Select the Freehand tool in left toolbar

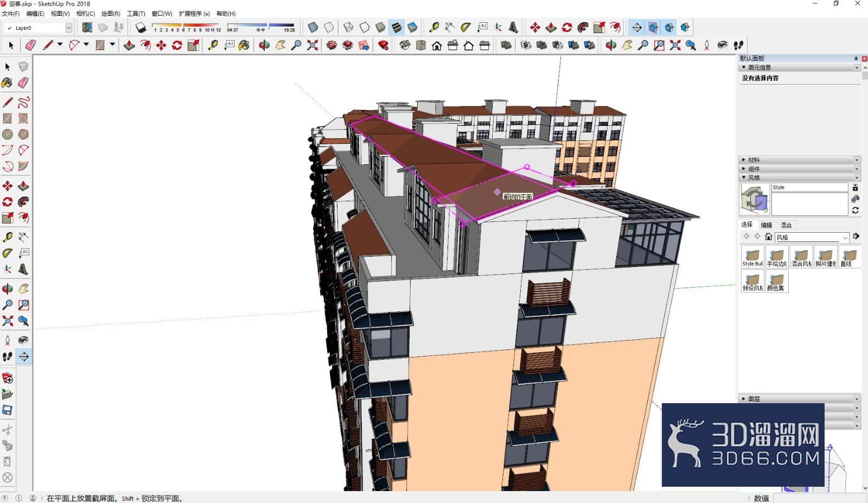pyautogui.click(x=23, y=103)
